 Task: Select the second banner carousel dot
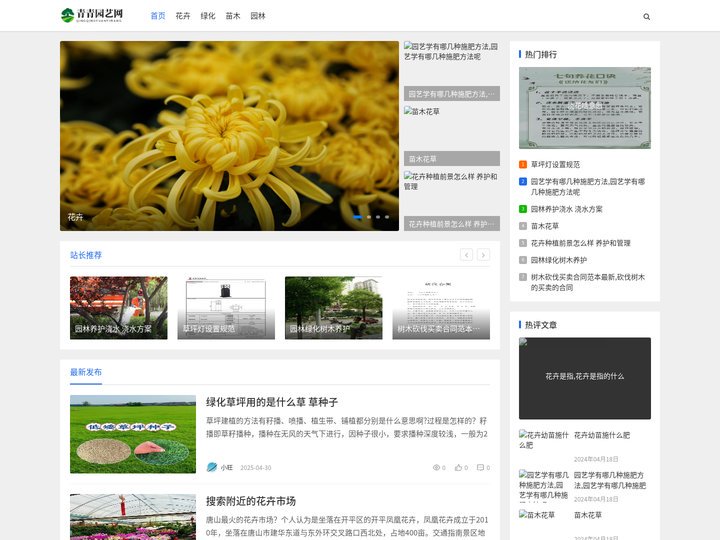click(x=369, y=217)
